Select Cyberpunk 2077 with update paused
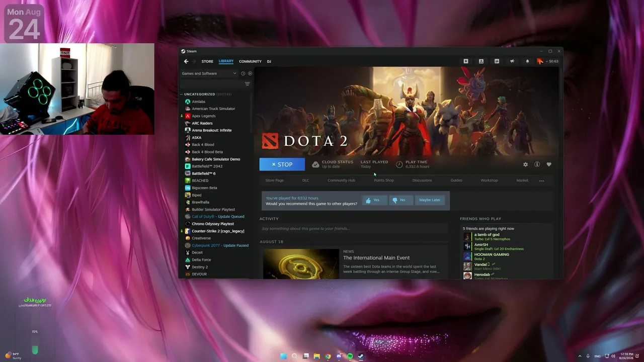Image resolution: width=644 pixels, height=362 pixels. tap(220, 245)
